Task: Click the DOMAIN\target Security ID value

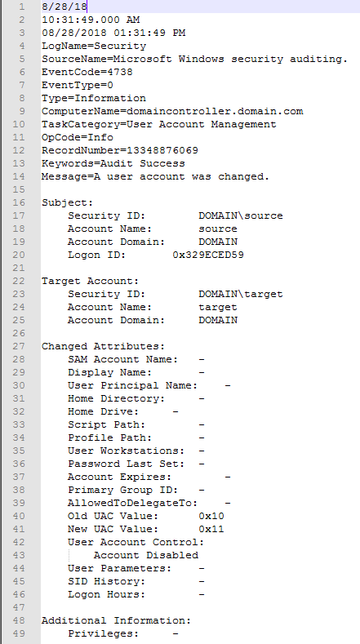Action: pos(241,294)
